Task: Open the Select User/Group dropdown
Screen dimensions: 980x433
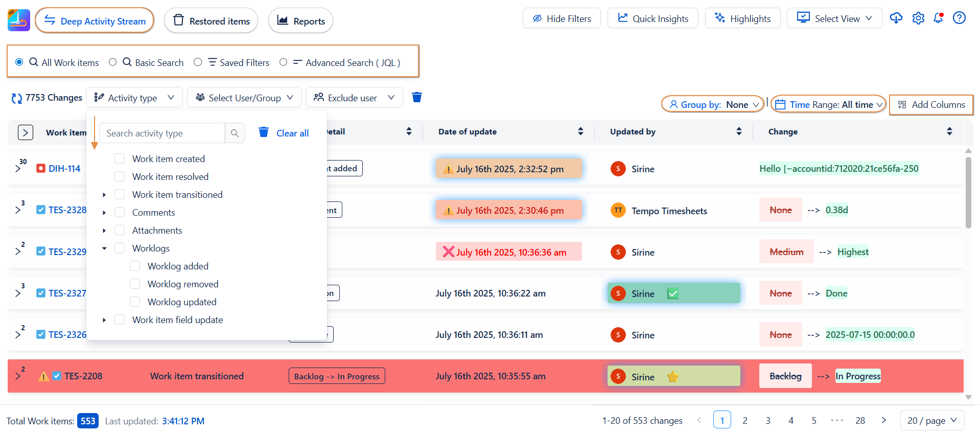Action: pos(244,98)
